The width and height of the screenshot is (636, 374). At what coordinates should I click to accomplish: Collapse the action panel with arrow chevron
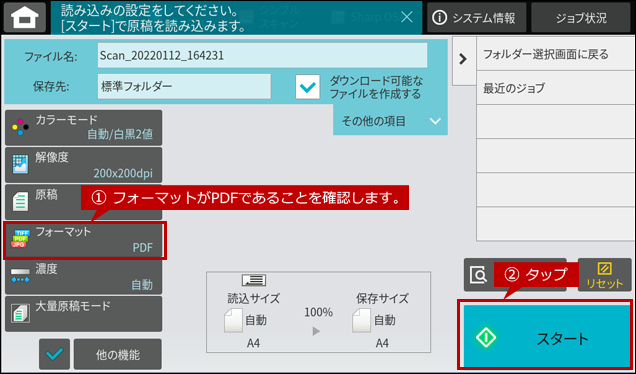pos(463,60)
